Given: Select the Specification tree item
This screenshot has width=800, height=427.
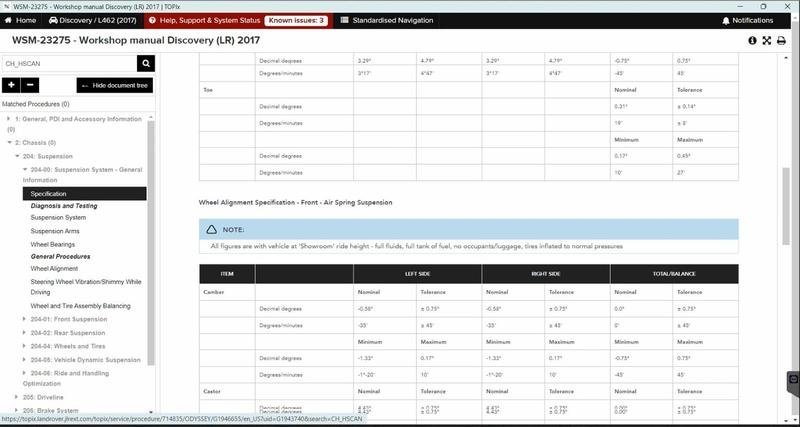Looking at the screenshot, I should pos(84,193).
